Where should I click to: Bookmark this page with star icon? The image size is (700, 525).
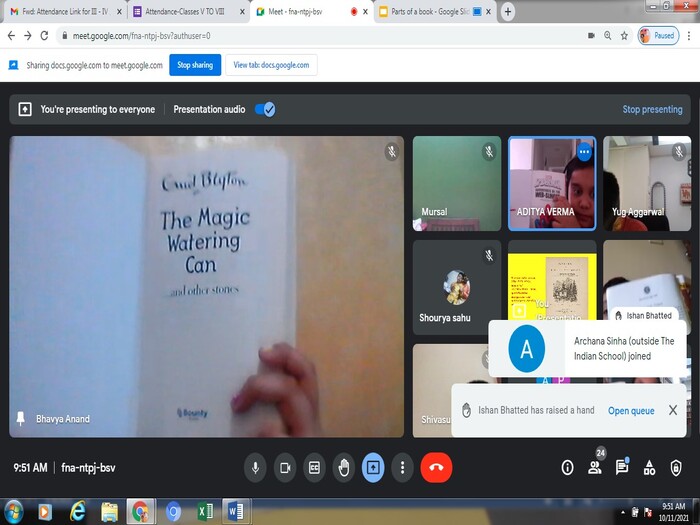[x=624, y=36]
